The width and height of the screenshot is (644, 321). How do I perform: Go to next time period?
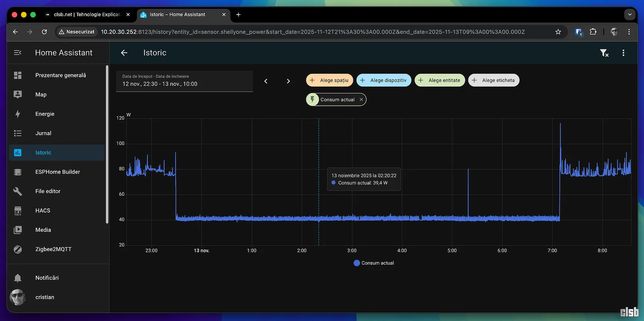pyautogui.click(x=288, y=81)
